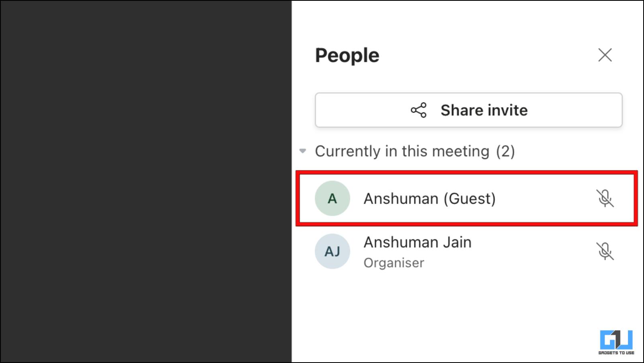The image size is (644, 363).
Task: Select Anshuman (Guest) name in list
Action: [429, 198]
